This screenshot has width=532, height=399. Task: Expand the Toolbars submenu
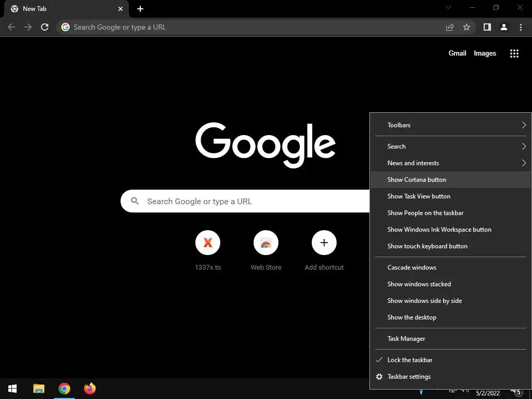click(x=451, y=125)
